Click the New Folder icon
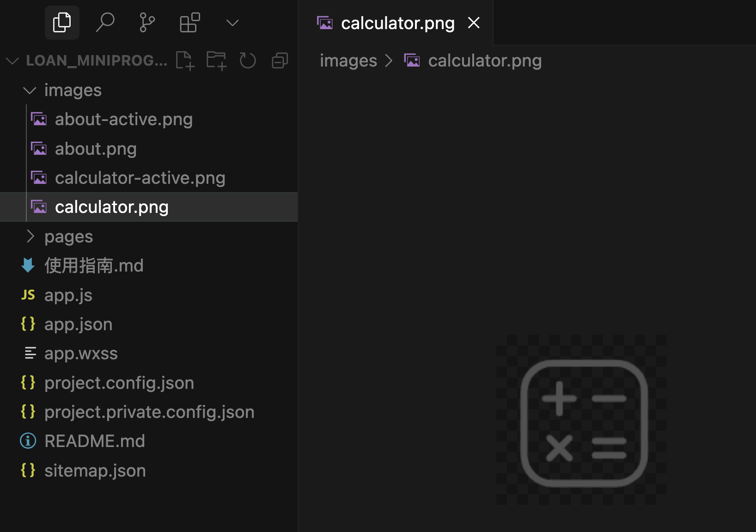This screenshot has height=532, width=756. pos(216,60)
